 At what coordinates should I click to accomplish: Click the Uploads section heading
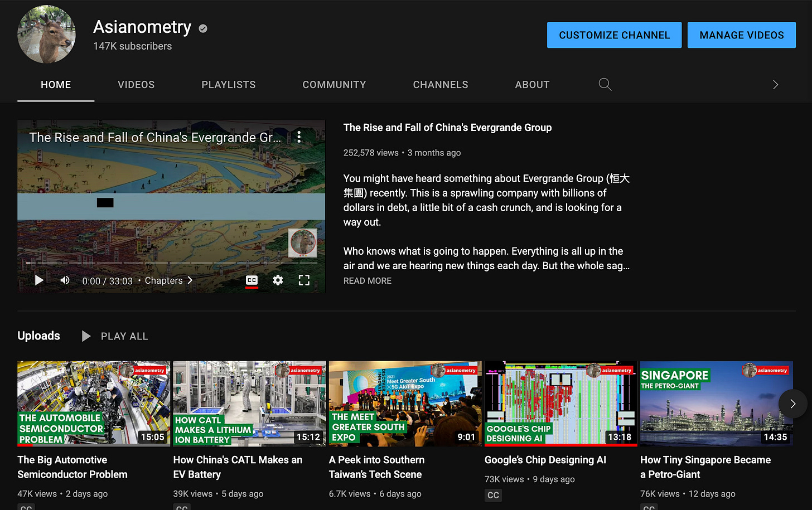pyautogui.click(x=38, y=336)
